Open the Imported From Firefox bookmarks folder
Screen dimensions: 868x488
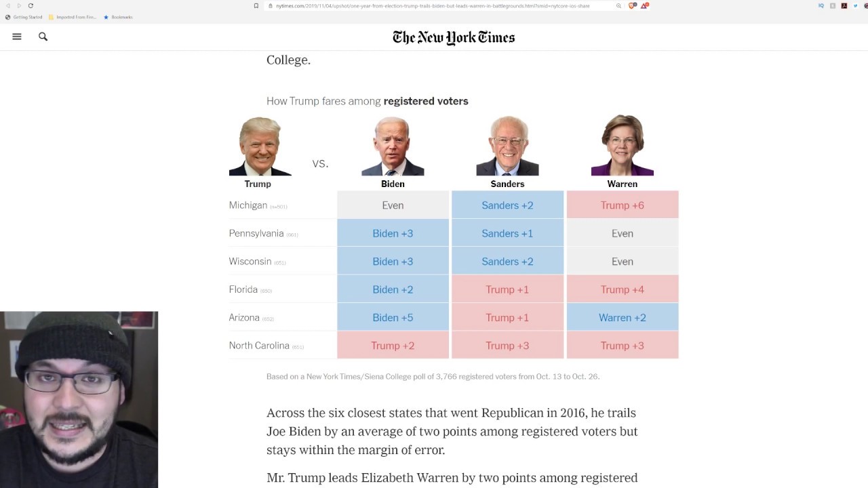pos(72,17)
